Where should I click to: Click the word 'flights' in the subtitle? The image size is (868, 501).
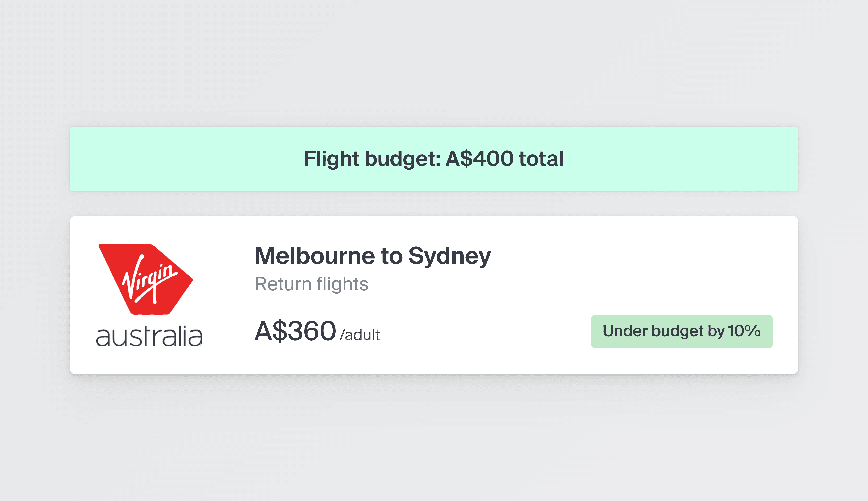click(342, 284)
